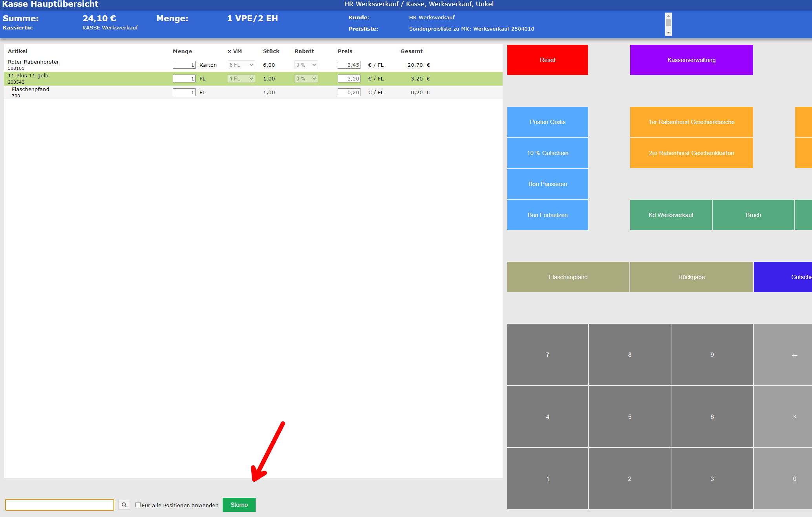Click the magnifier search icon
Image resolution: width=812 pixels, height=517 pixels.
tap(124, 505)
